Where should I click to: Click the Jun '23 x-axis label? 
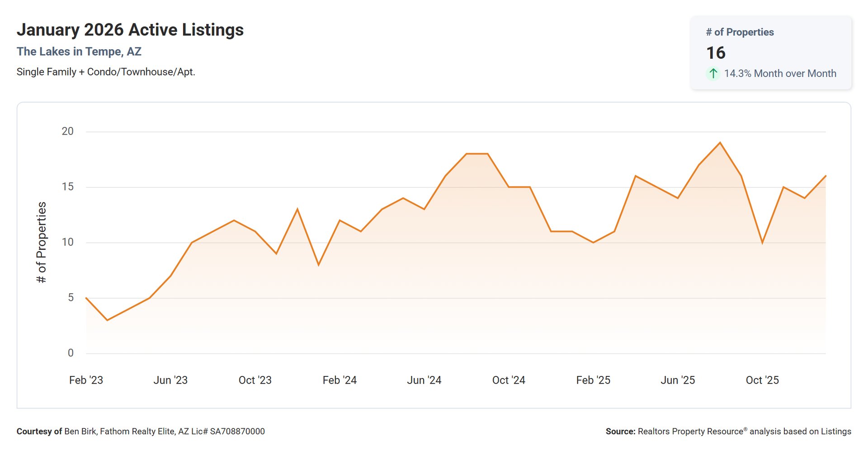click(170, 380)
